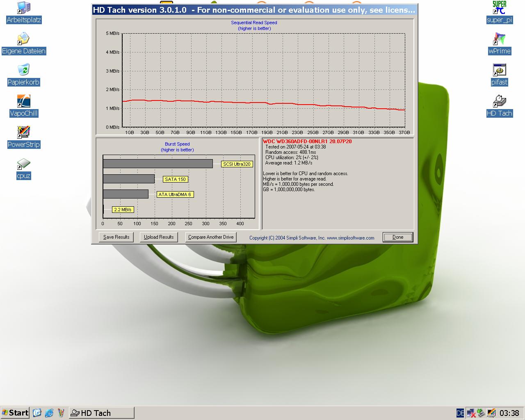This screenshot has height=420, width=525.
Task: Click the system clock showing 03:38
Action: [x=509, y=413]
